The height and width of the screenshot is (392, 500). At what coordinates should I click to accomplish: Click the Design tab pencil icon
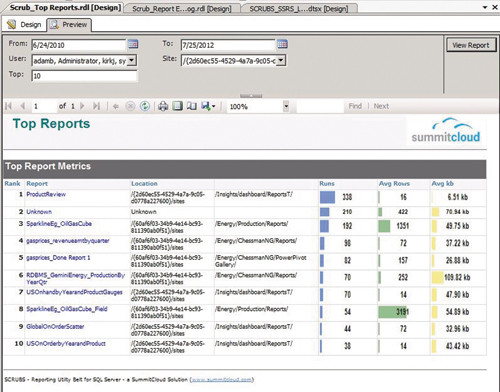12,24
